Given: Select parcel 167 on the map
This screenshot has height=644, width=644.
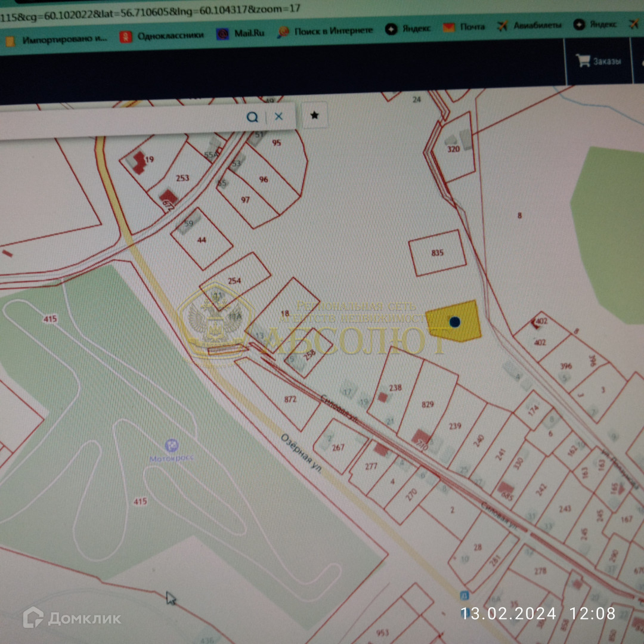Looking at the screenshot, I should click(x=627, y=519).
